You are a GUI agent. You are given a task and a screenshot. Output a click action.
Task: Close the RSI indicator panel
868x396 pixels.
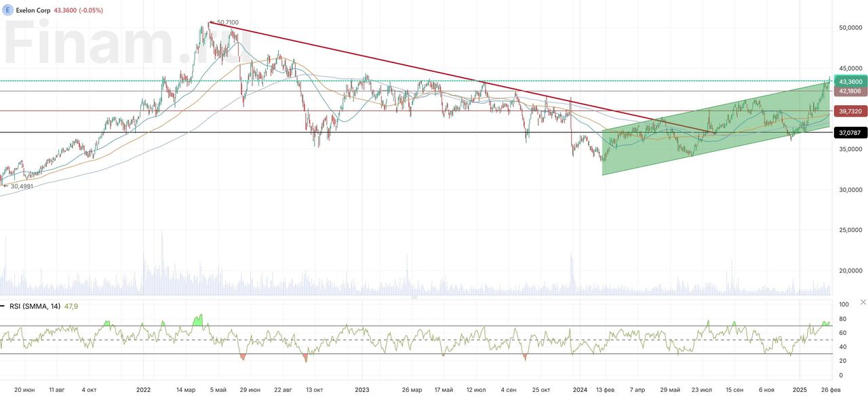pyautogui.click(x=863, y=301)
